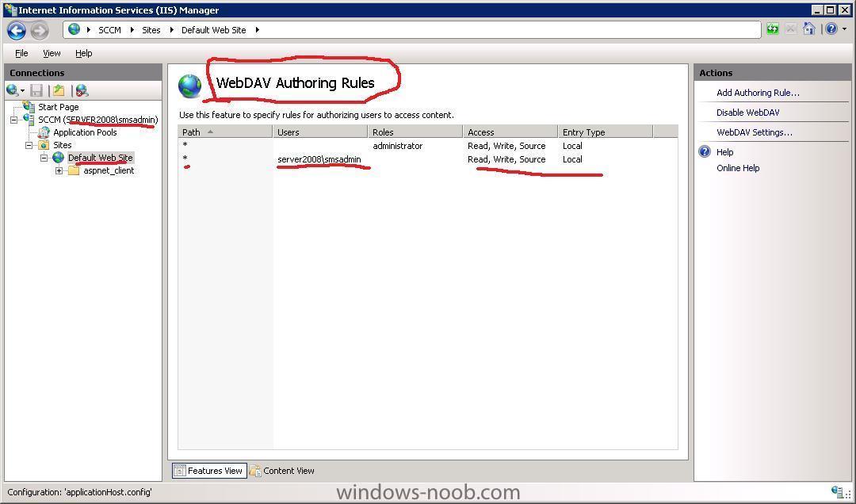The width and height of the screenshot is (856, 504).
Task: Go to Home using house icon
Action: (809, 29)
